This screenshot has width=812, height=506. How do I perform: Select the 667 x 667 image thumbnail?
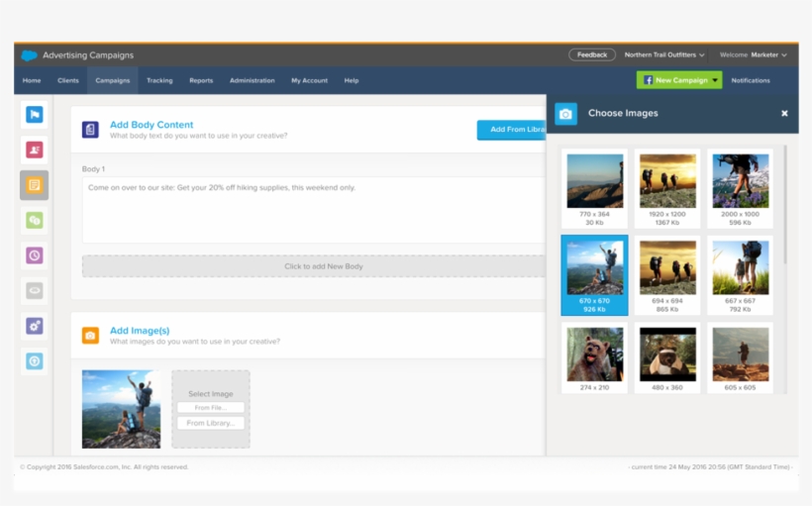coord(740,275)
